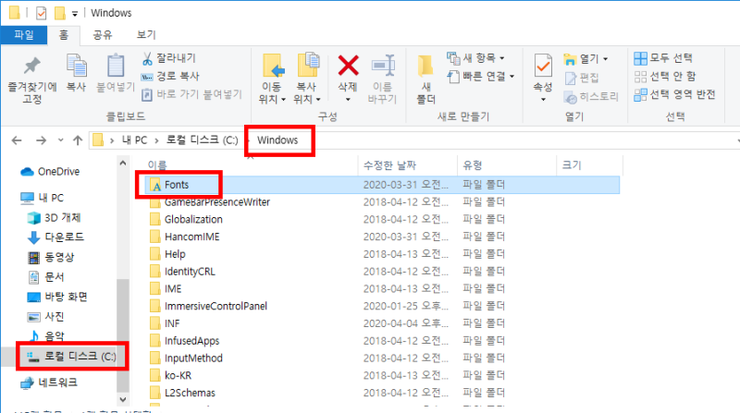Click 선택 영역 반전 (Invert selection)

pos(675,94)
